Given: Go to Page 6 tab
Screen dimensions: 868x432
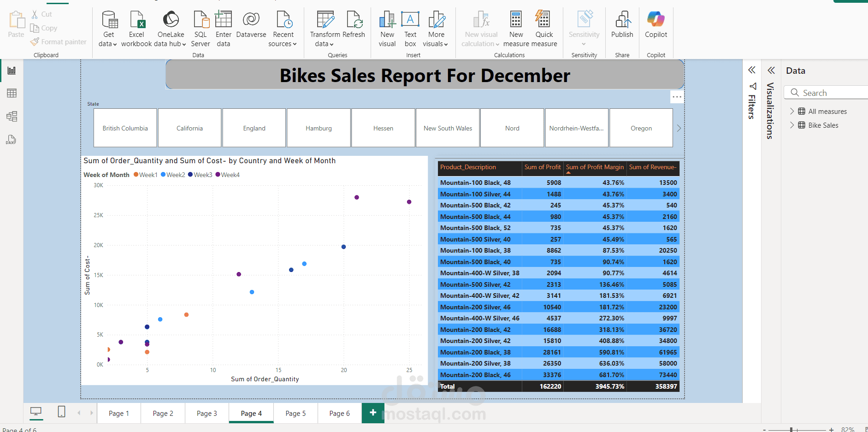Looking at the screenshot, I should click(x=340, y=413).
